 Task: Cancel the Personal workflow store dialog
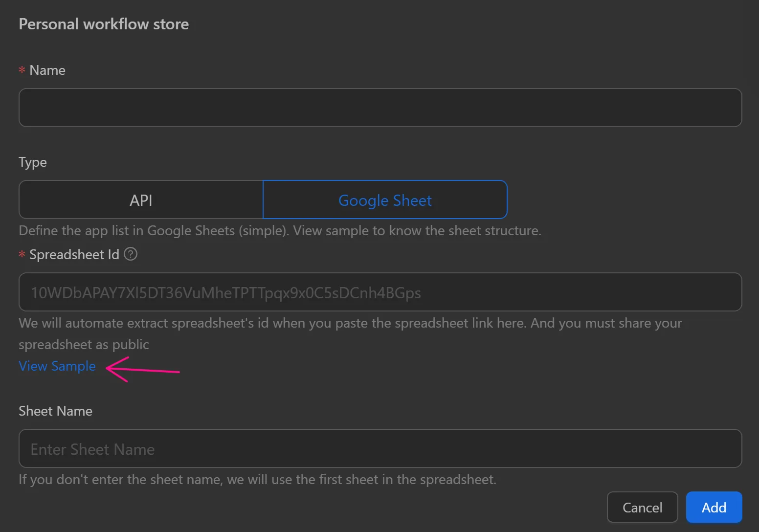(x=642, y=507)
